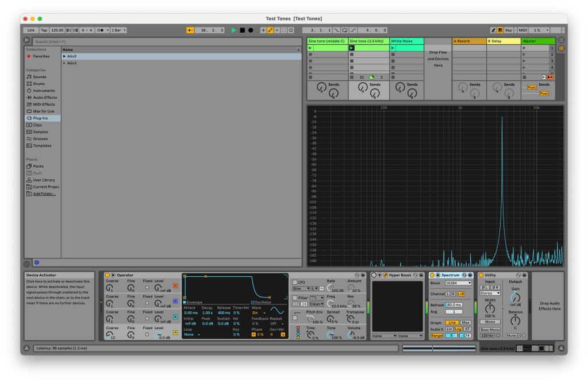
Task: Expand the AUv3 plug-in folder
Action: pos(64,63)
